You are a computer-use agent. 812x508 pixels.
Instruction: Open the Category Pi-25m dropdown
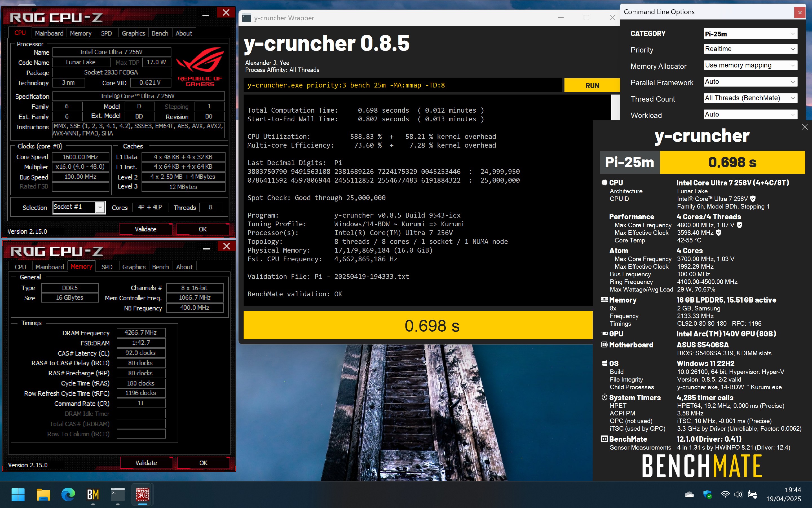coord(750,34)
